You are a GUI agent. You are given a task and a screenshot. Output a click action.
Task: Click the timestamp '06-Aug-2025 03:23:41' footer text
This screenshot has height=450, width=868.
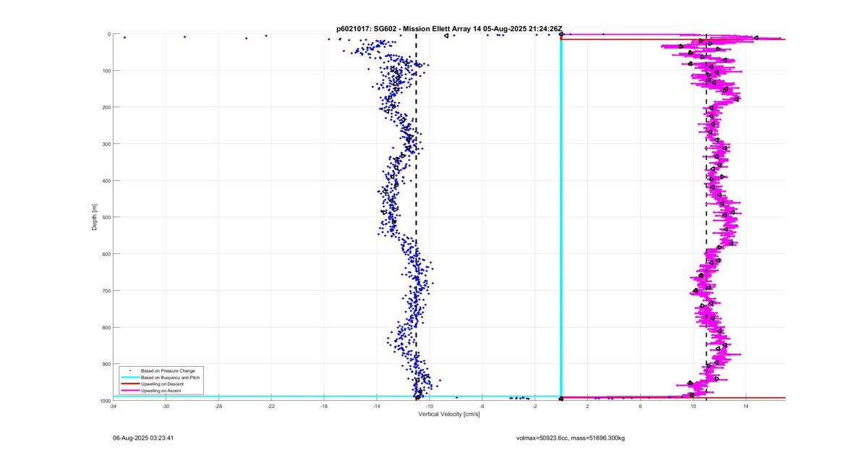(143, 438)
